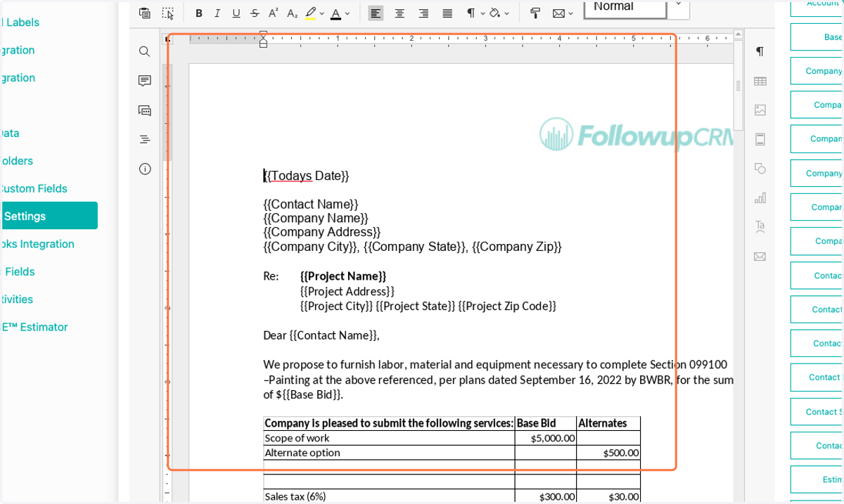Open the comments panel icon
This screenshot has height=504, width=844.
(145, 81)
